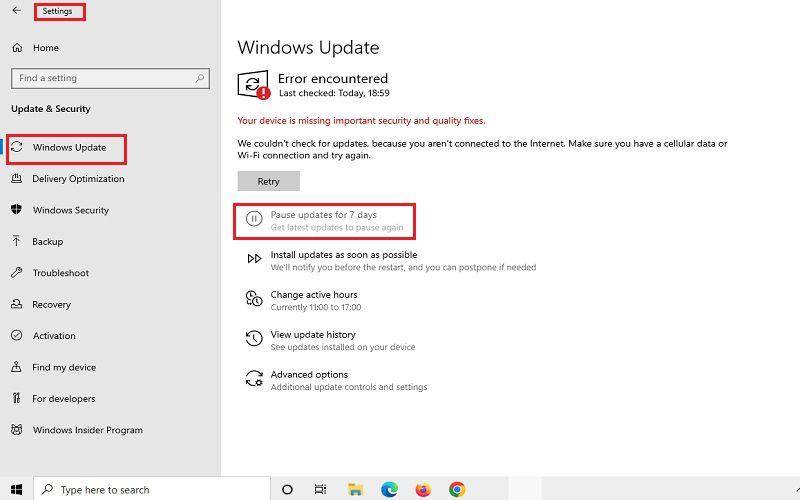Open Recovery settings page

click(52, 305)
